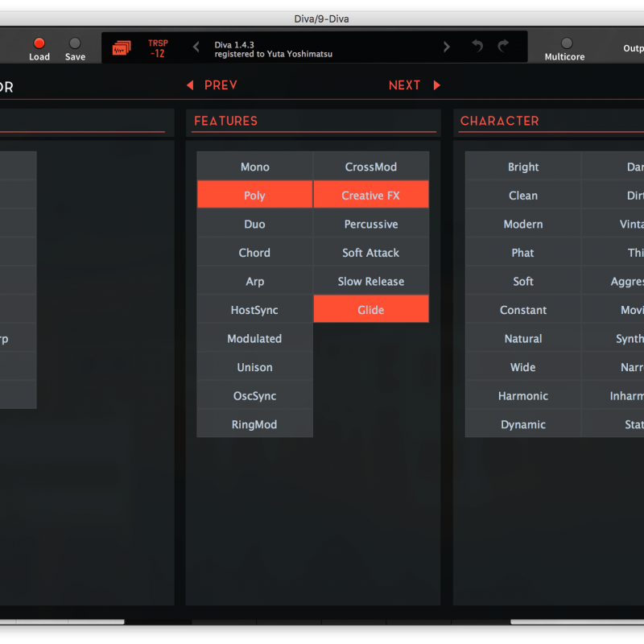Deselect the Glide feature tag
The height and width of the screenshot is (644, 644).
370,309
